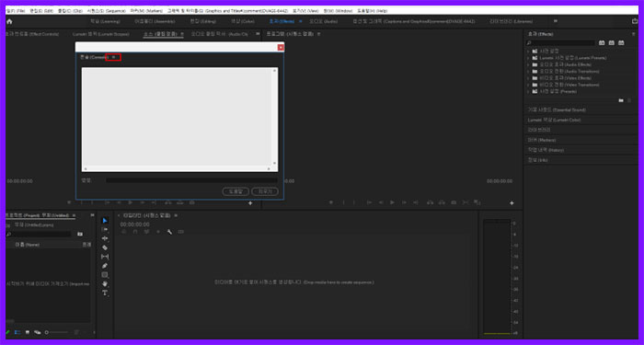Play in the Program monitor

pos(392,202)
